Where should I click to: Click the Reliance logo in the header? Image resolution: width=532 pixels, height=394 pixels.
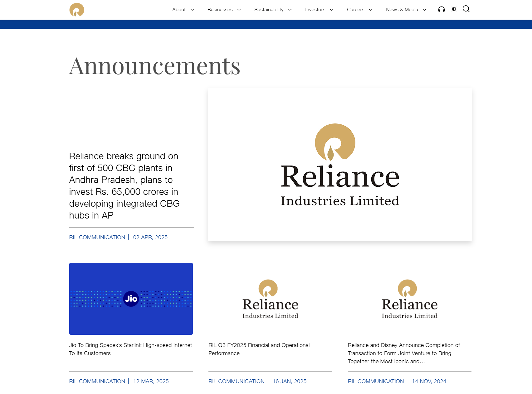[x=77, y=10]
